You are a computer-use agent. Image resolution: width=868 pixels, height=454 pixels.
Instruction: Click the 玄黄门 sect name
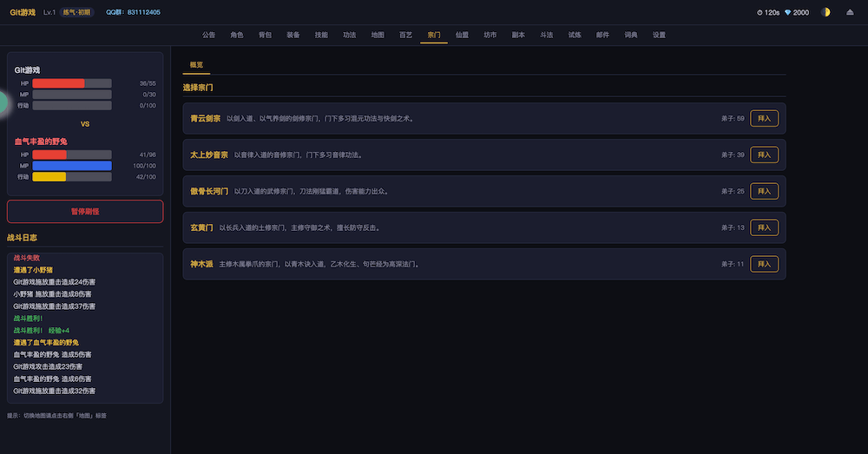[x=201, y=227]
